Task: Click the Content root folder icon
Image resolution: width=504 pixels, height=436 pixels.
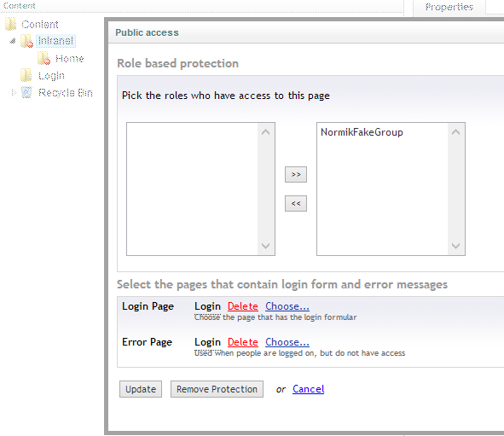Action: [x=10, y=24]
